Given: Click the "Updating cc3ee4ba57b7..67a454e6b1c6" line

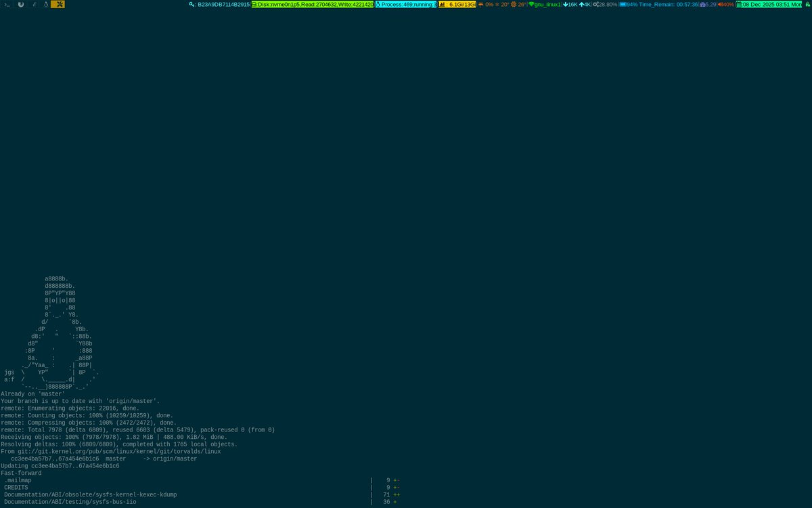Looking at the screenshot, I should [x=60, y=466].
